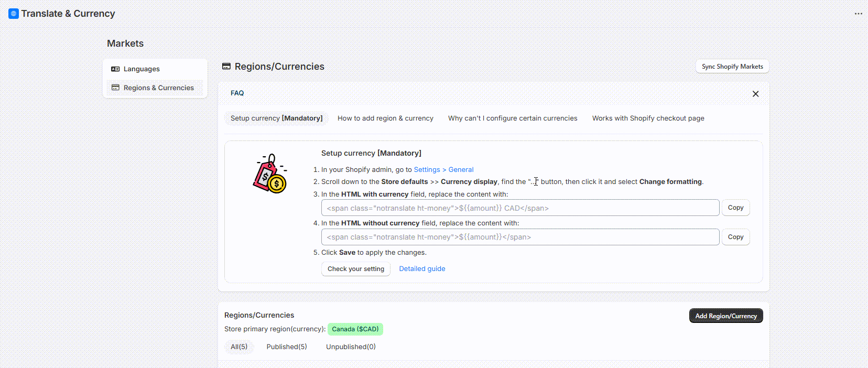Viewport: 868px width, 368px height.
Task: Click the Translate & Currency app title
Action: [x=68, y=14]
